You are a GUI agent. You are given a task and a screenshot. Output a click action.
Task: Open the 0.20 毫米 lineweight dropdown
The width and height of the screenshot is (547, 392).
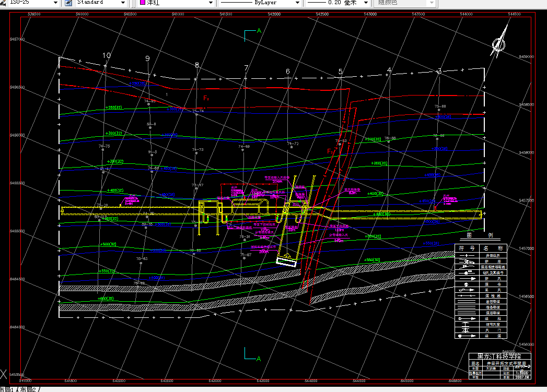[366, 3]
